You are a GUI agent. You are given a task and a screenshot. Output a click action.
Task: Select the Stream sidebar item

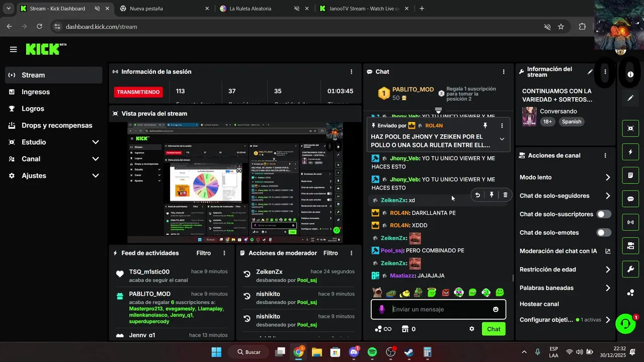pyautogui.click(x=54, y=75)
